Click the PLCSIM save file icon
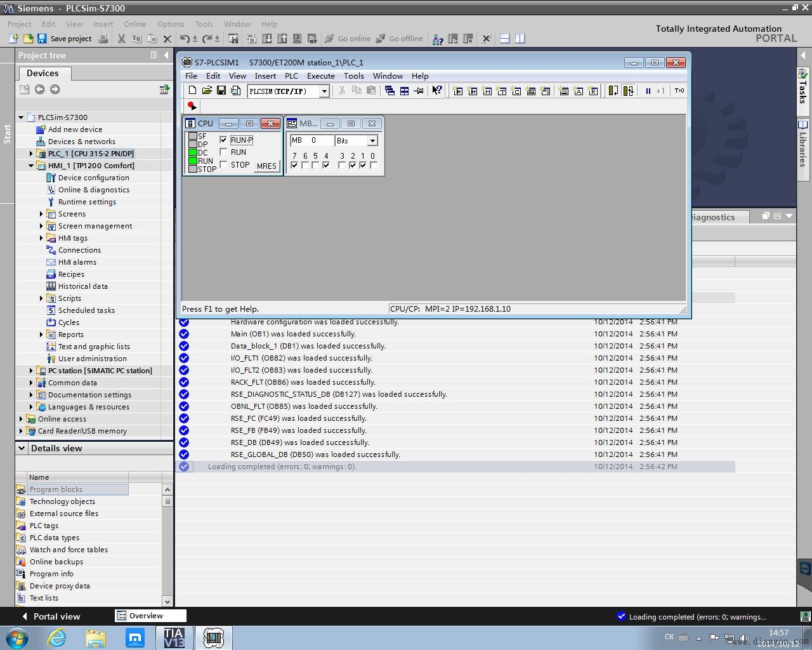 221,91
